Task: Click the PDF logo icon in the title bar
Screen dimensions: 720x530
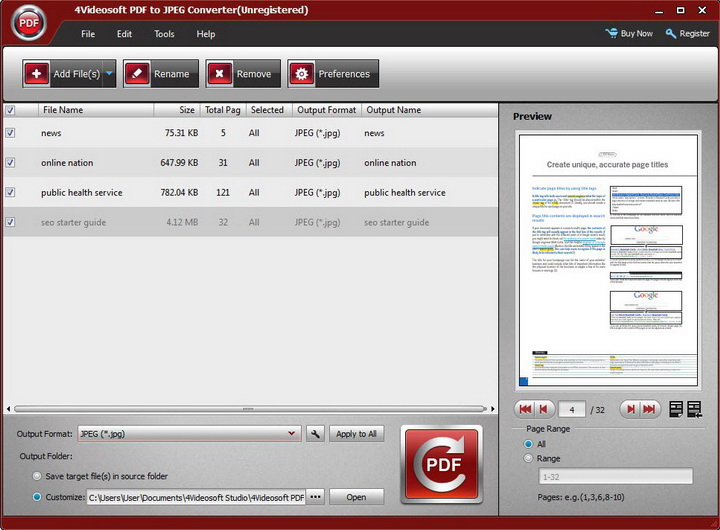Action: coord(29,23)
